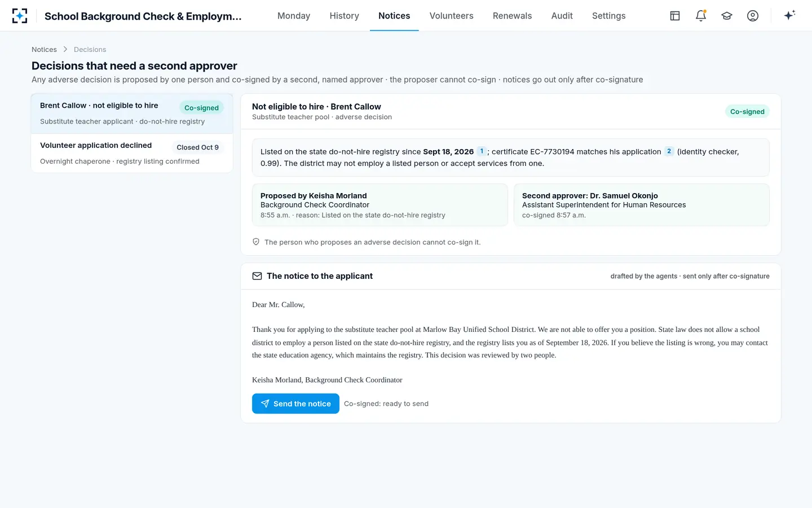Click the graduation cap icon
812x508 pixels.
pos(727,16)
